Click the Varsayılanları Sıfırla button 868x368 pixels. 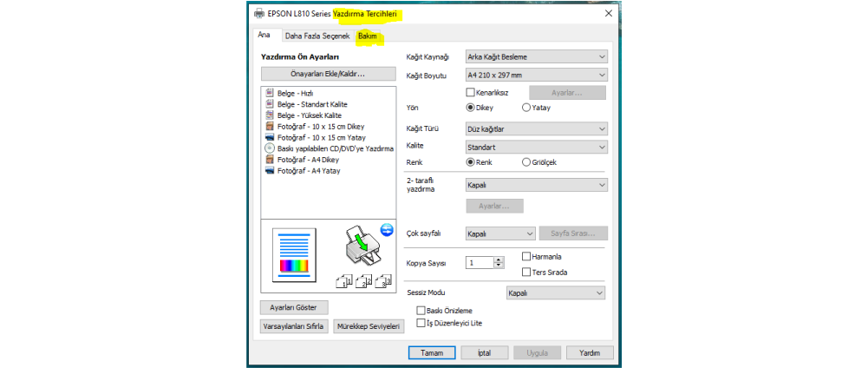pos(295,326)
